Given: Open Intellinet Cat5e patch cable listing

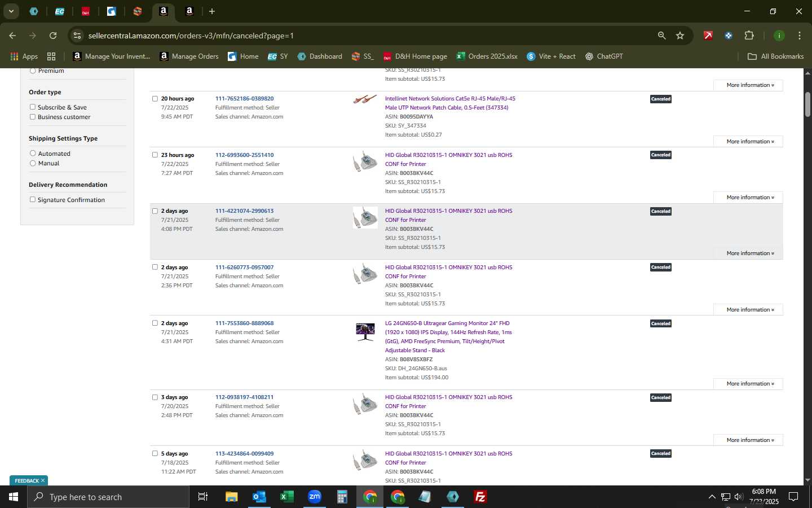Looking at the screenshot, I should point(450,103).
